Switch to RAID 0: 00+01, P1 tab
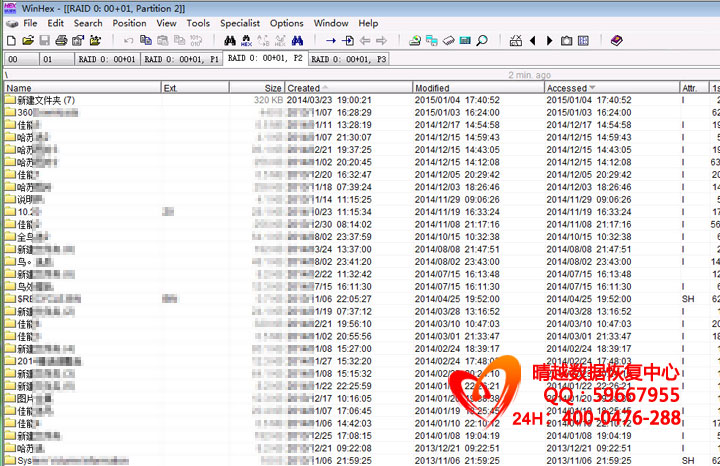This screenshot has height=466, width=720. (181, 59)
